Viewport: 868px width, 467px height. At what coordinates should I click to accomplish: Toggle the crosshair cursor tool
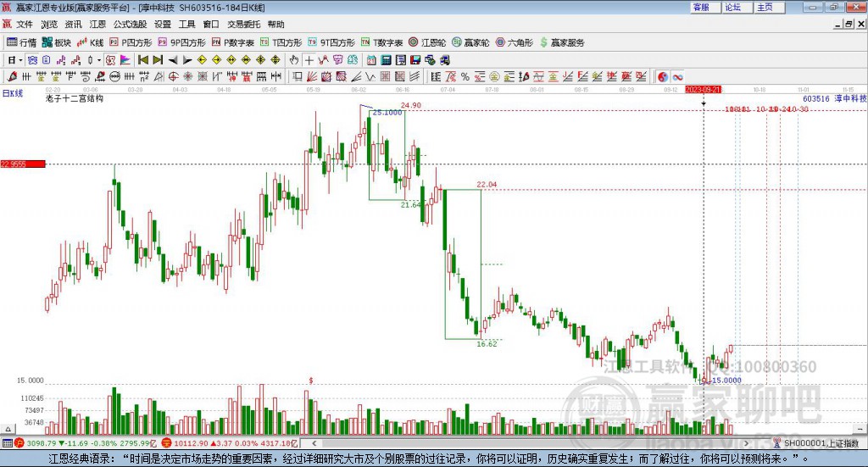pos(309,60)
